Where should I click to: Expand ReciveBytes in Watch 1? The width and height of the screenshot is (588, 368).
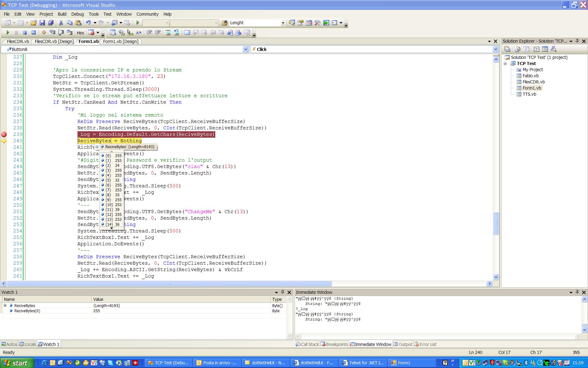(x=5, y=305)
